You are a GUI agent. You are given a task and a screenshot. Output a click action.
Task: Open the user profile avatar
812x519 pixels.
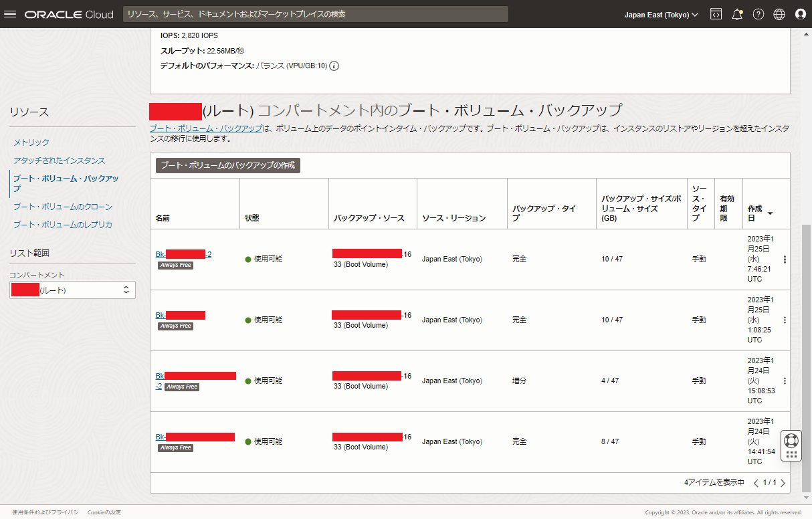coord(800,14)
